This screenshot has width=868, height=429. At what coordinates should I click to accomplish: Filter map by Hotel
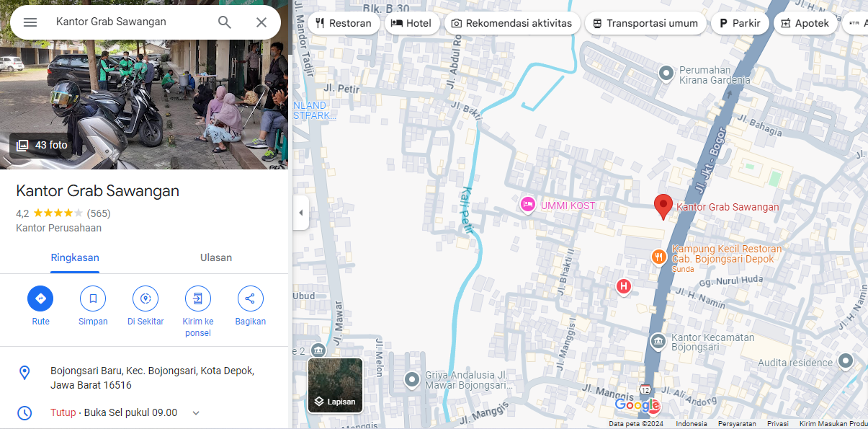(411, 23)
